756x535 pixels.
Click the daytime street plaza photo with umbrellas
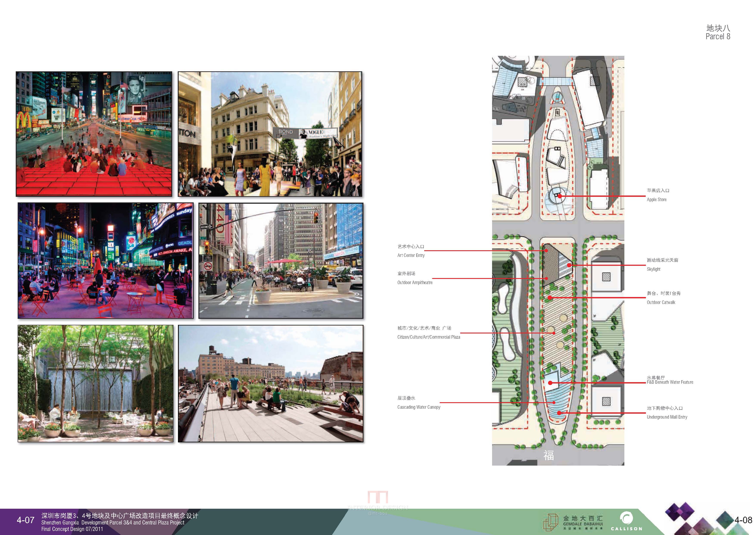(281, 261)
